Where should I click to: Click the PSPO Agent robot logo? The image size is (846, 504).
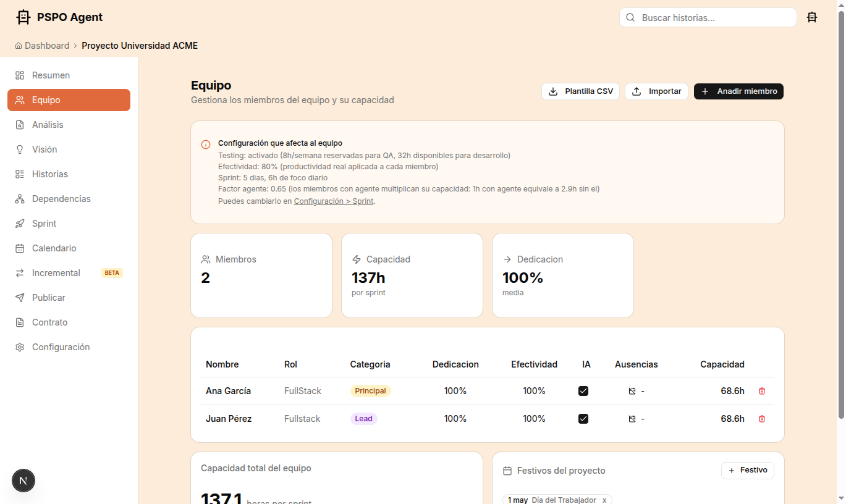click(23, 17)
